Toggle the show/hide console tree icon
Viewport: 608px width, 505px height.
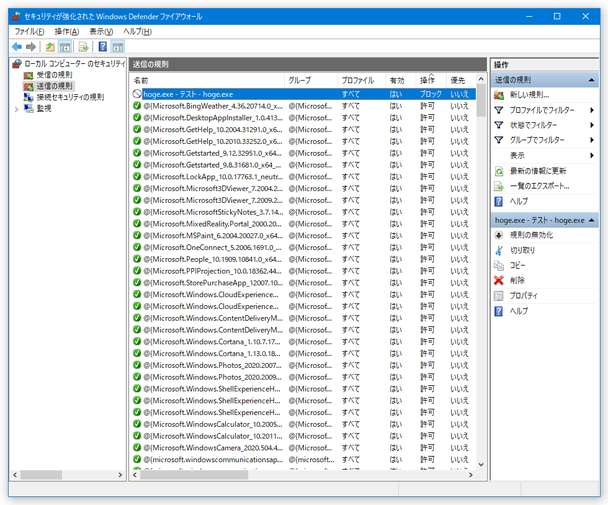65,47
